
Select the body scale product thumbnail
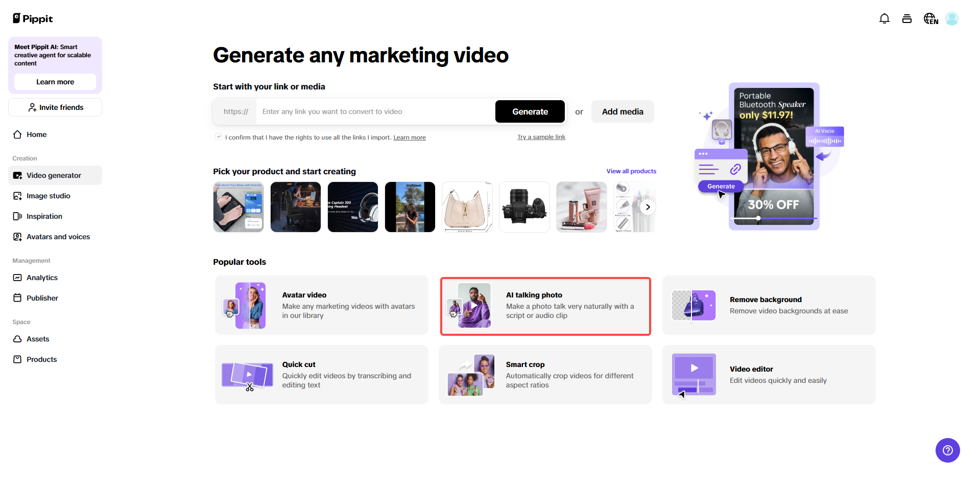[238, 207]
